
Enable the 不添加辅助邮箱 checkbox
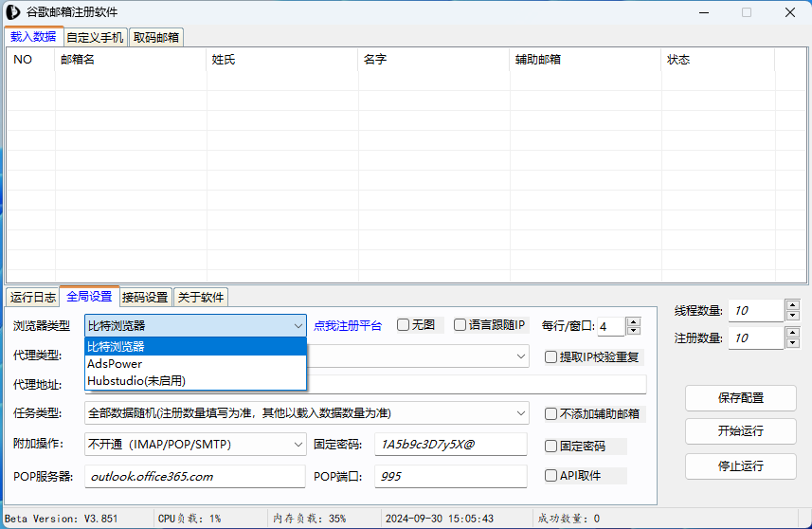point(551,413)
